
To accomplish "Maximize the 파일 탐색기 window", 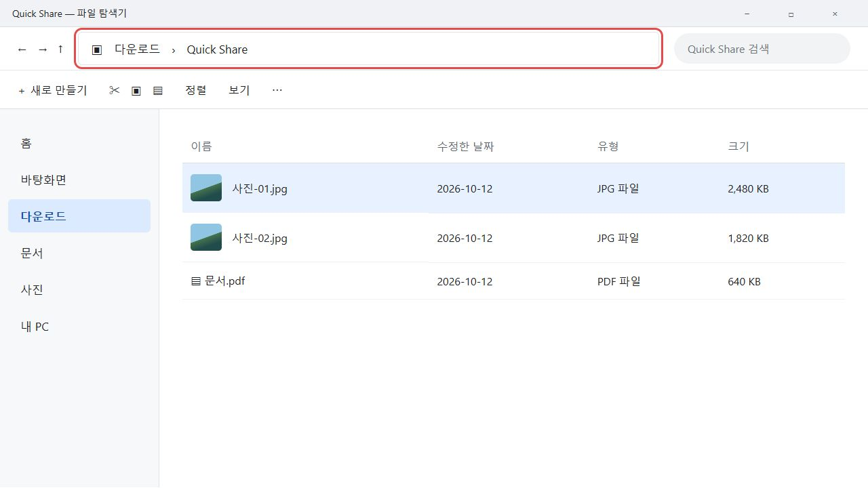I will click(x=791, y=14).
